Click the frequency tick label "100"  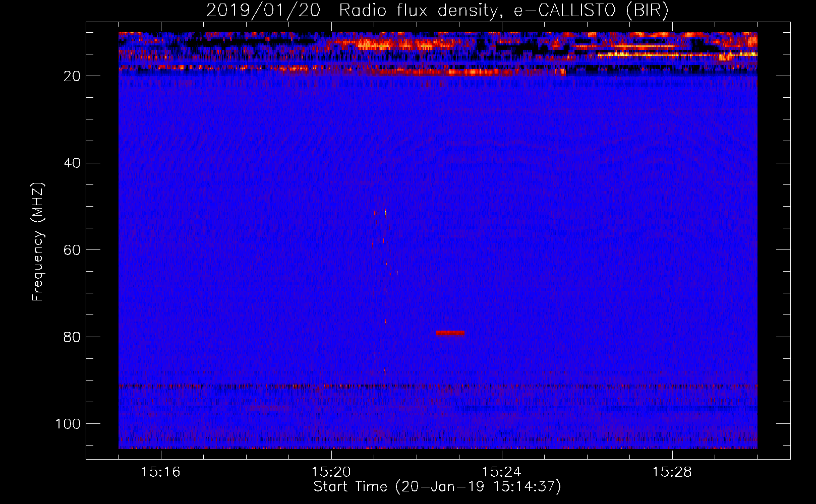point(68,424)
